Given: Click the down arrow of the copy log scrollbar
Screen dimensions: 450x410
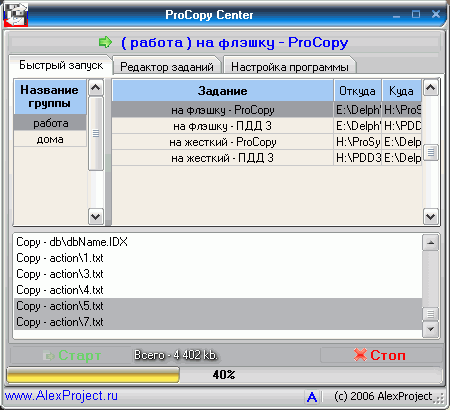Looking at the screenshot, I should pos(430,329).
